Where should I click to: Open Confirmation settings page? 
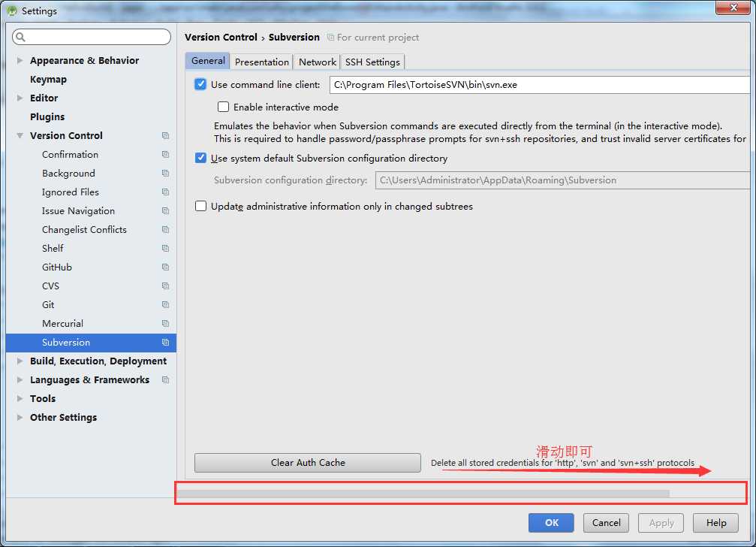point(71,154)
